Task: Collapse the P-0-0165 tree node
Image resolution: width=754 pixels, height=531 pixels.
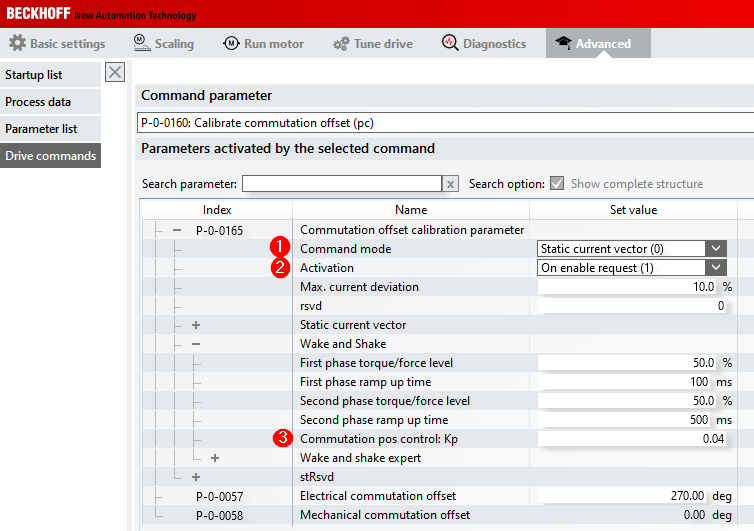Action: [x=177, y=230]
